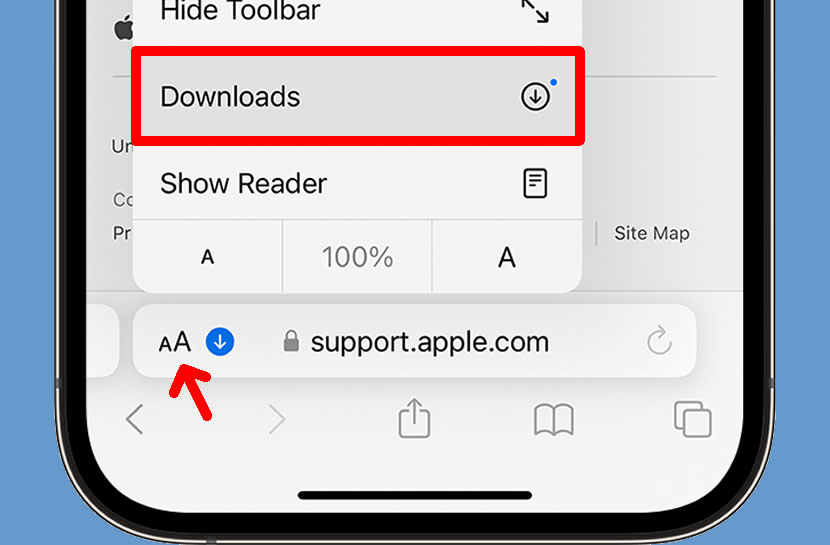This screenshot has height=545, width=830.
Task: Go back with the left chevron
Action: click(134, 420)
